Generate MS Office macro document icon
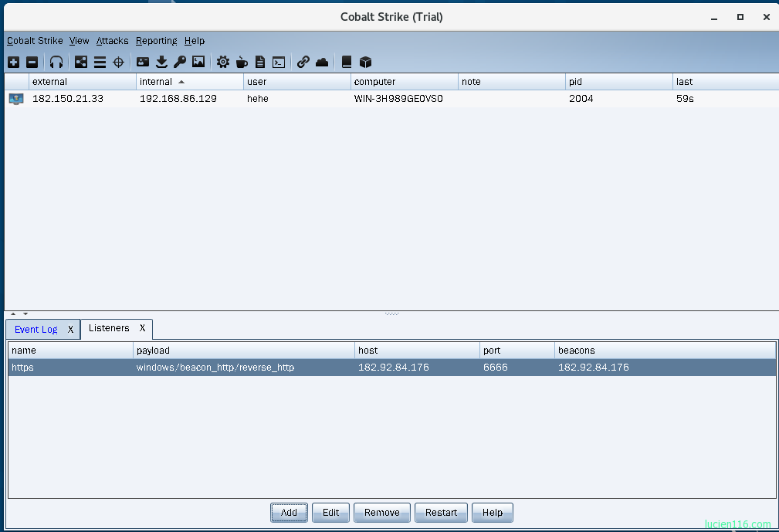The width and height of the screenshot is (779, 532). pos(260,62)
